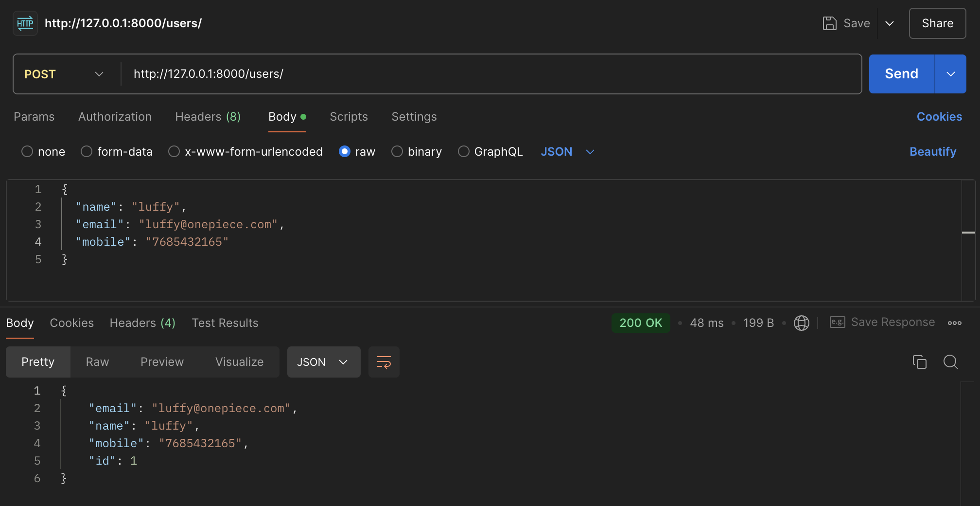Click the 200 OK status badge
The image size is (980, 506).
(x=641, y=323)
